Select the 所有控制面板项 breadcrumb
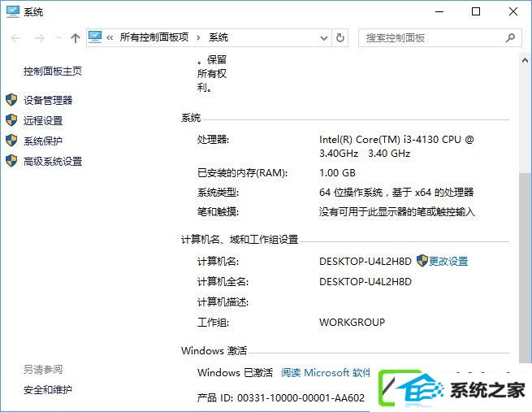 click(154, 37)
